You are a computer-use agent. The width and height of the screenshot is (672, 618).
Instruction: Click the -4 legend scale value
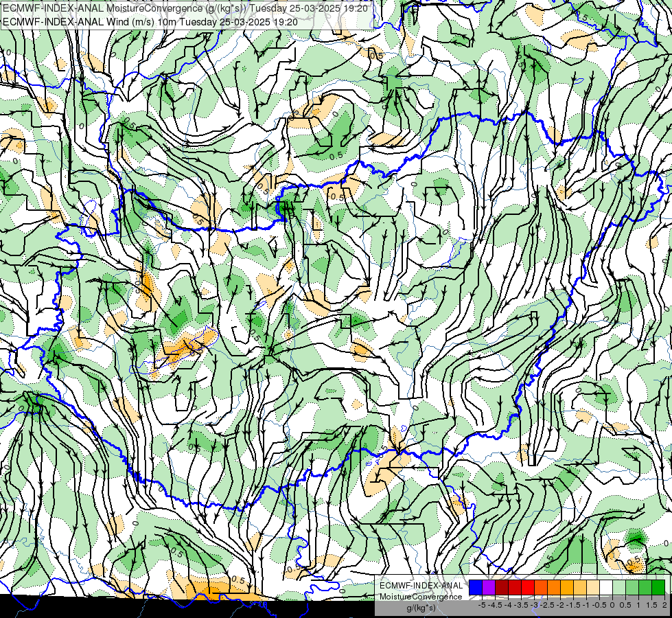click(x=508, y=605)
